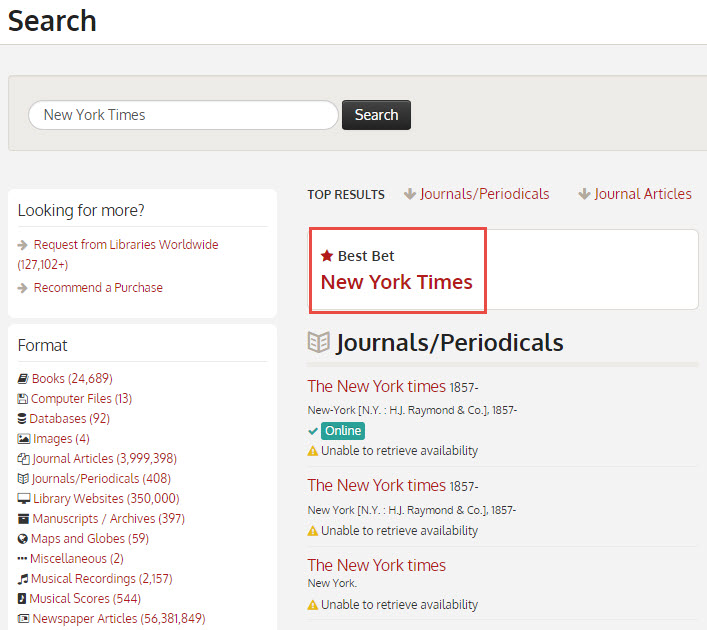Click the Images picture icon

[23, 438]
